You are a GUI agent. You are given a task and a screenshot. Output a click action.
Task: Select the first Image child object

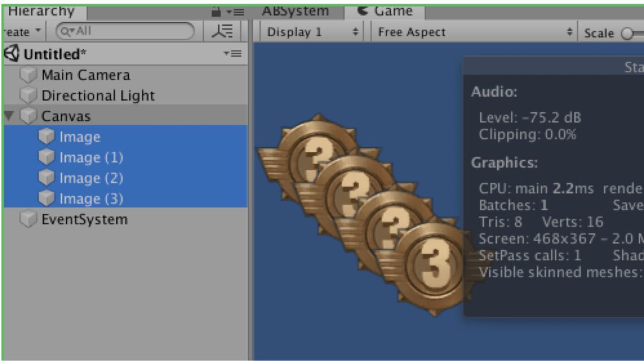coord(126,136)
